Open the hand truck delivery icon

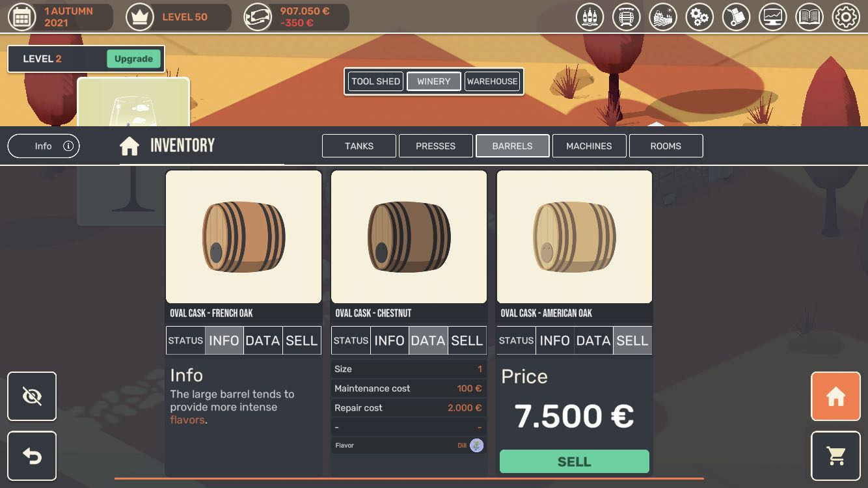736,17
